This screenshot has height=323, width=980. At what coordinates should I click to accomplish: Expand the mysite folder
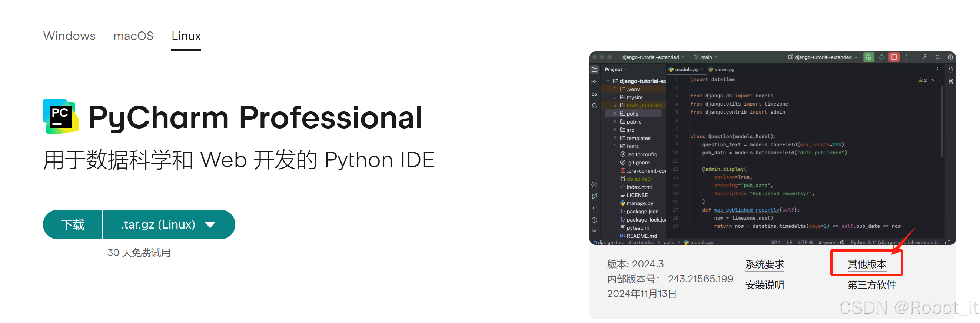click(615, 97)
